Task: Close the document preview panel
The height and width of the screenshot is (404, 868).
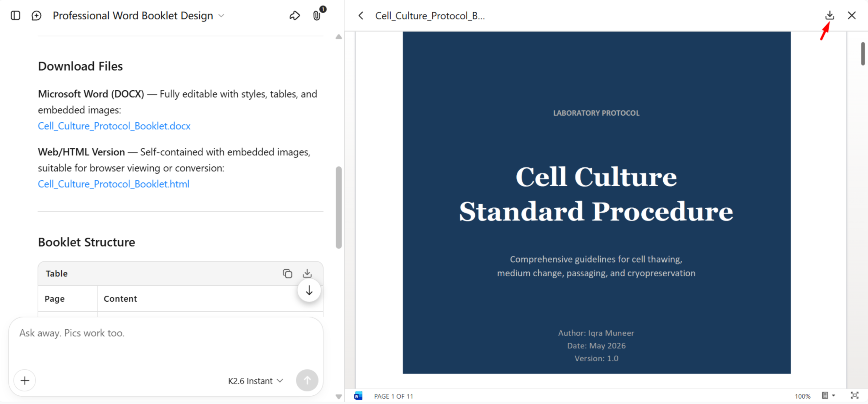Action: pyautogui.click(x=852, y=15)
